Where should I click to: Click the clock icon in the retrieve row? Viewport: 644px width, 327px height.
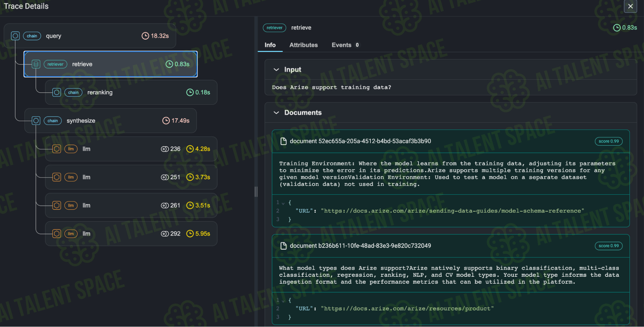(169, 64)
